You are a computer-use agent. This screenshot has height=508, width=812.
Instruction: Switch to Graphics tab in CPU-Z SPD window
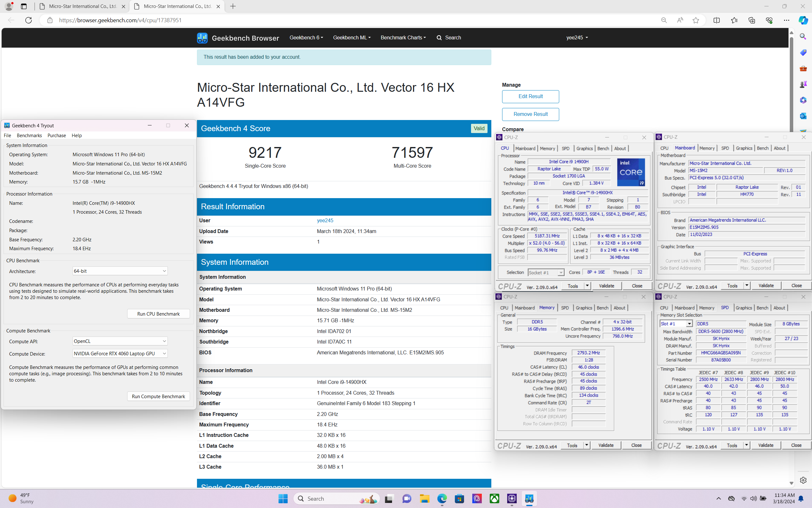tap(743, 308)
